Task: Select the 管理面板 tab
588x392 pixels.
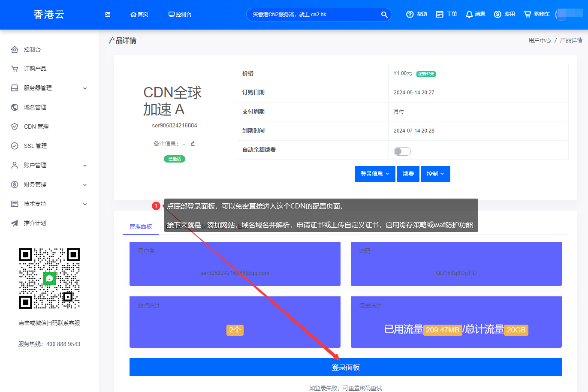Action: pos(141,226)
